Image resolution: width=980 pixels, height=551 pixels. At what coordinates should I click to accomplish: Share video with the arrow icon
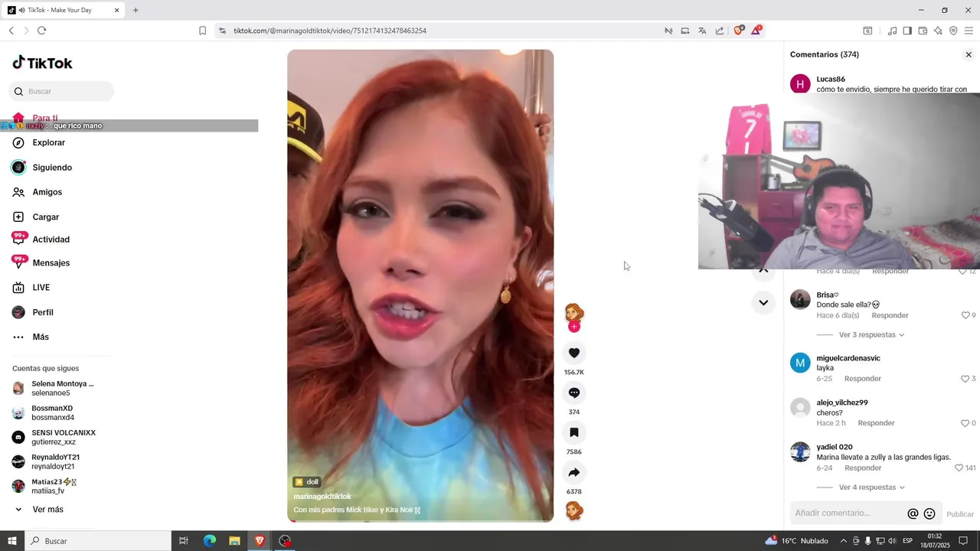click(x=574, y=472)
